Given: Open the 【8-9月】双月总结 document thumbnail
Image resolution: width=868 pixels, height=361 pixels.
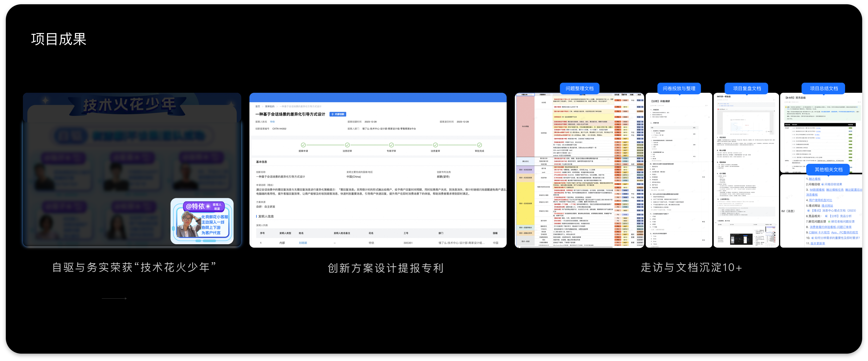Looking at the screenshot, I should 821,133.
